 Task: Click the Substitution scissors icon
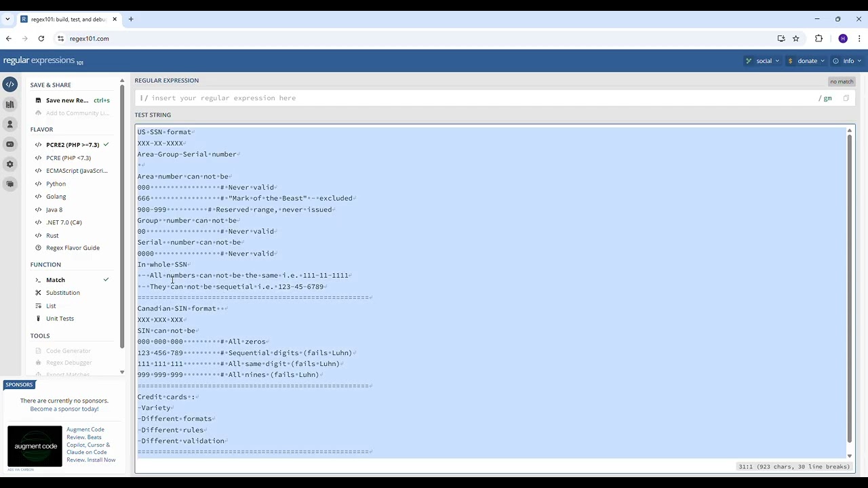coord(39,293)
